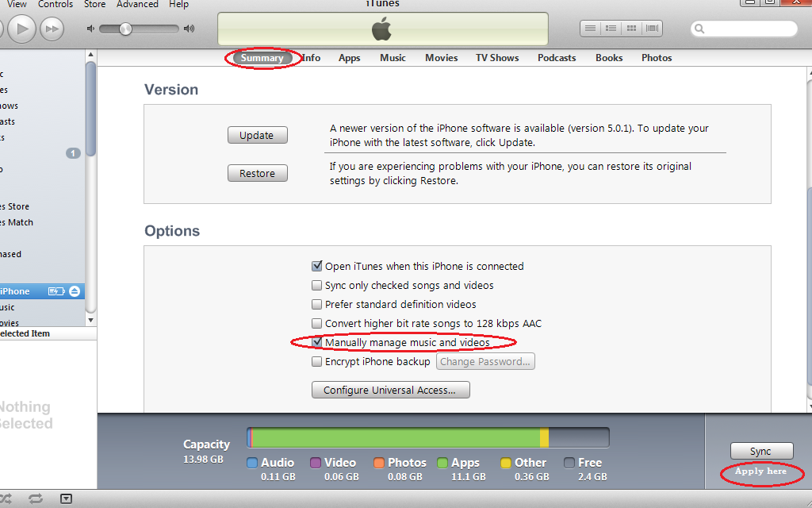Image resolution: width=812 pixels, height=508 pixels.
Task: Click the Play button
Action: [21, 29]
